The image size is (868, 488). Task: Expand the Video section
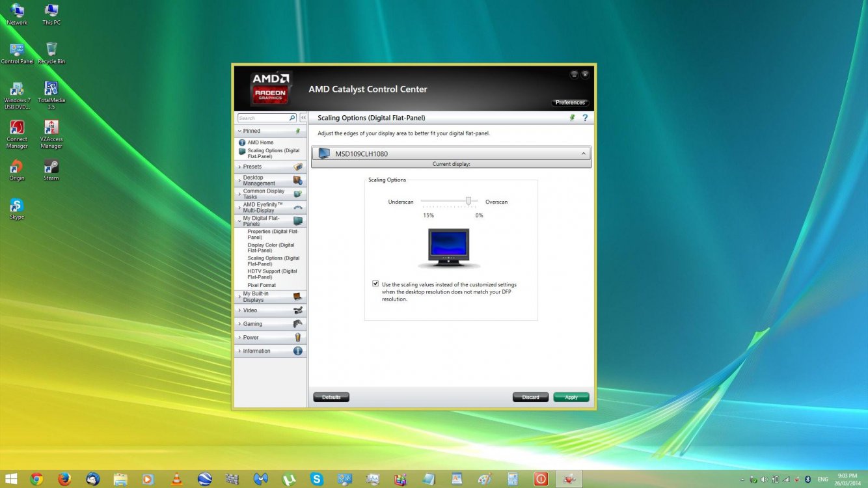270,310
